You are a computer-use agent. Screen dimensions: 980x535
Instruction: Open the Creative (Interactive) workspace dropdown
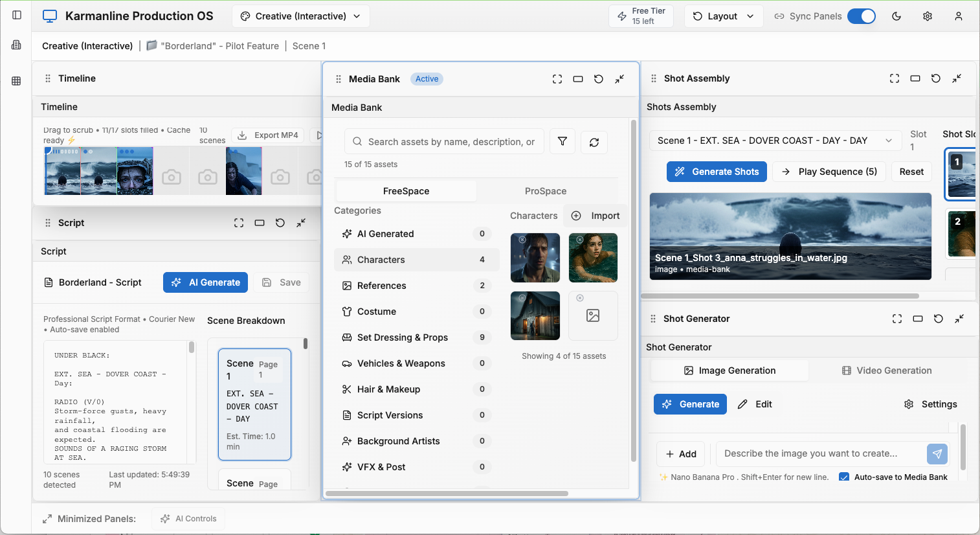tap(300, 16)
